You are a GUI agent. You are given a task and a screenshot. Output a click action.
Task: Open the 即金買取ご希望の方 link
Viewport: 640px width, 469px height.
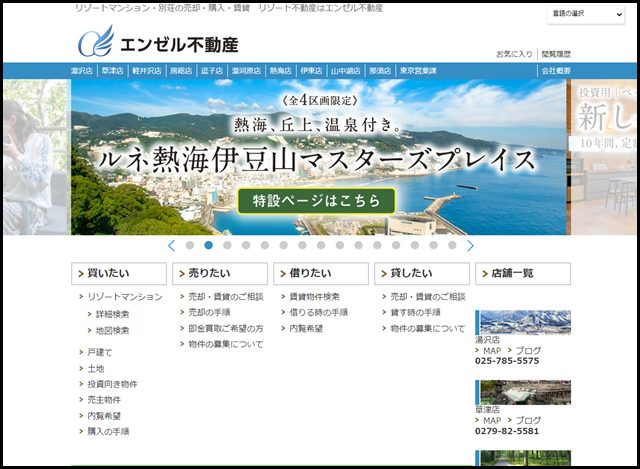click(226, 328)
